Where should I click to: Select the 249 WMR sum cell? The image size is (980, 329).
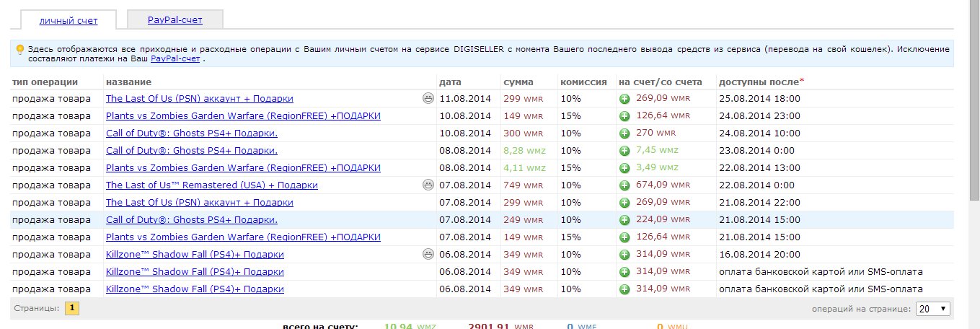pyautogui.click(x=523, y=220)
